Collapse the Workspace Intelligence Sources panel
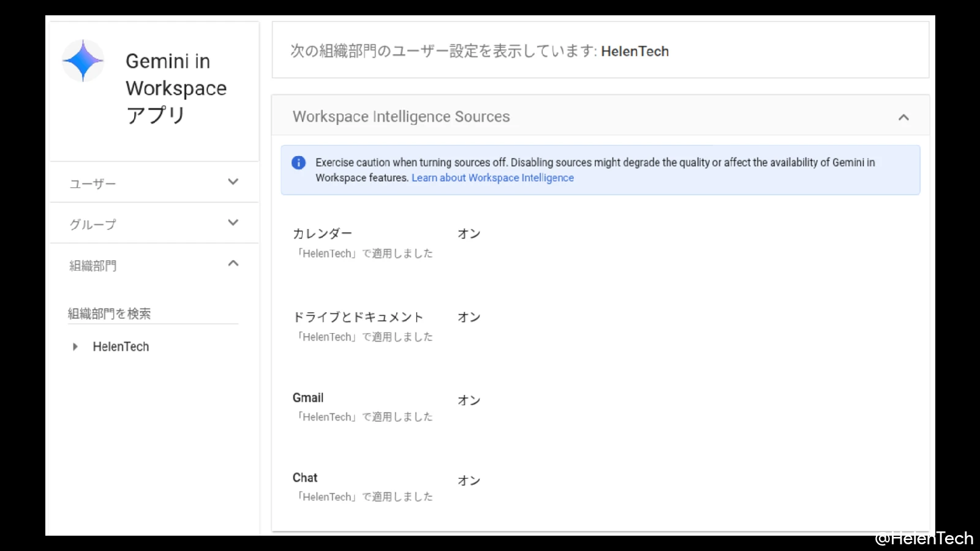 pos(903,117)
